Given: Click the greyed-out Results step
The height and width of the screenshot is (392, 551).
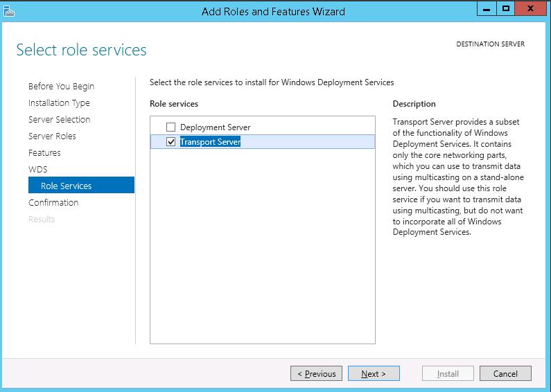Looking at the screenshot, I should 42,219.
